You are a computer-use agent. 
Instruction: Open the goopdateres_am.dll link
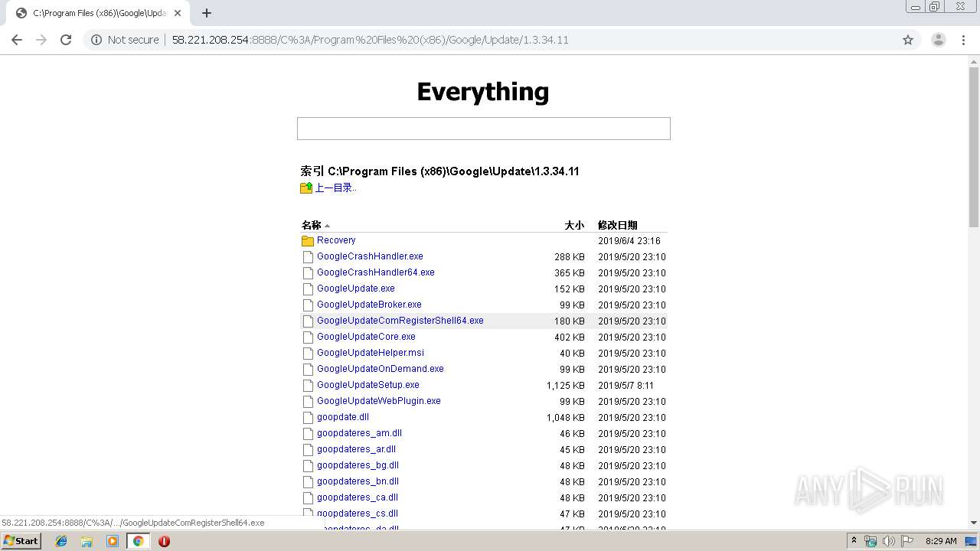pos(359,433)
